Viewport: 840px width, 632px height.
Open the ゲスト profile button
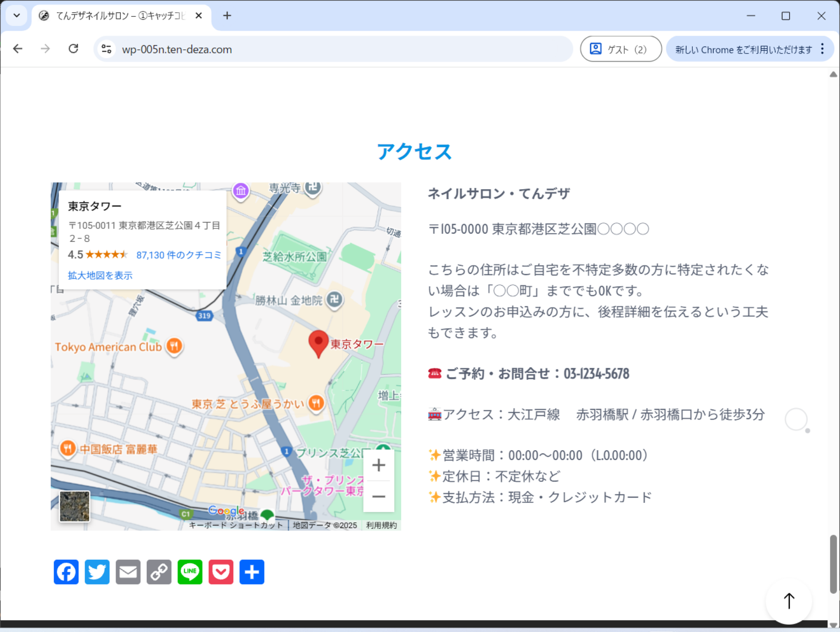tap(620, 49)
